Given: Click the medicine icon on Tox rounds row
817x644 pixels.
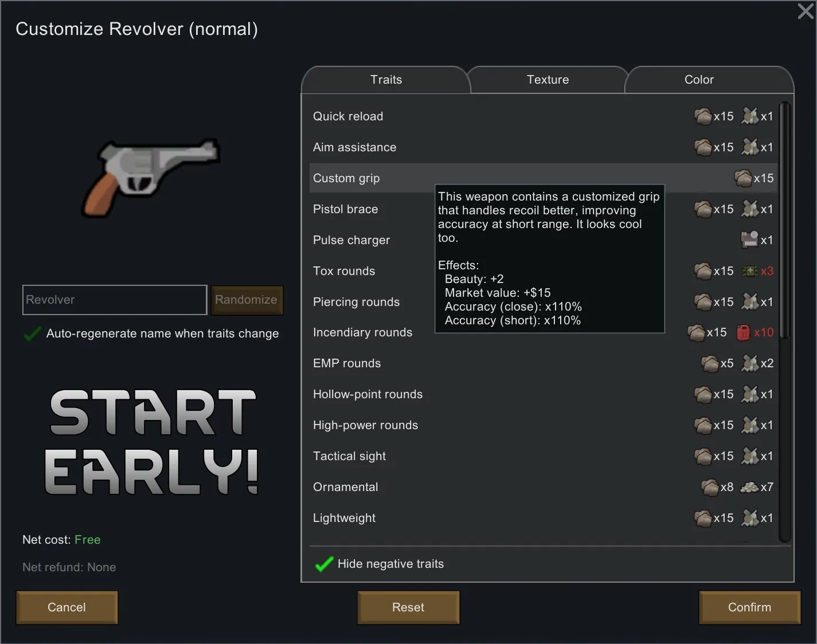Looking at the screenshot, I should pos(749,271).
